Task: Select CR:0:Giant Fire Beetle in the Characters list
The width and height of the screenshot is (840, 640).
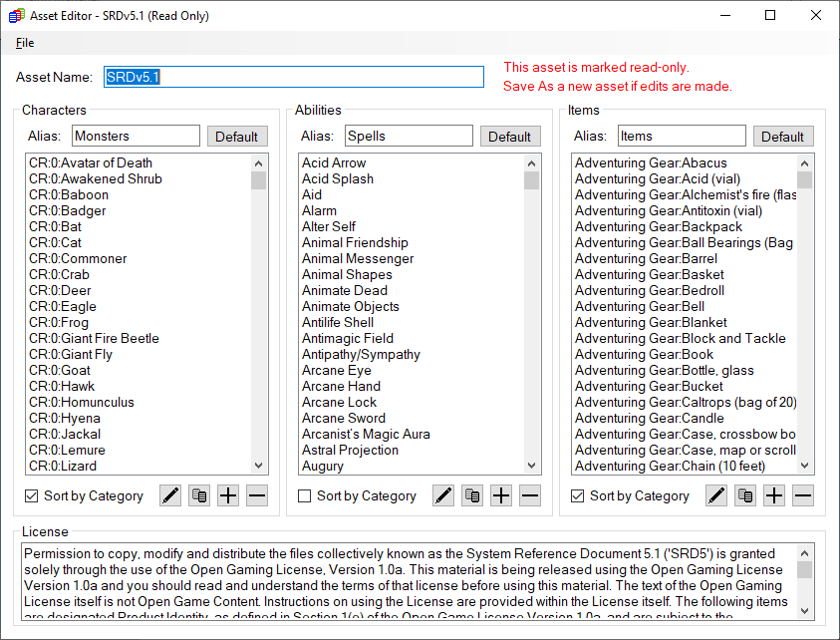Action: coord(139,339)
